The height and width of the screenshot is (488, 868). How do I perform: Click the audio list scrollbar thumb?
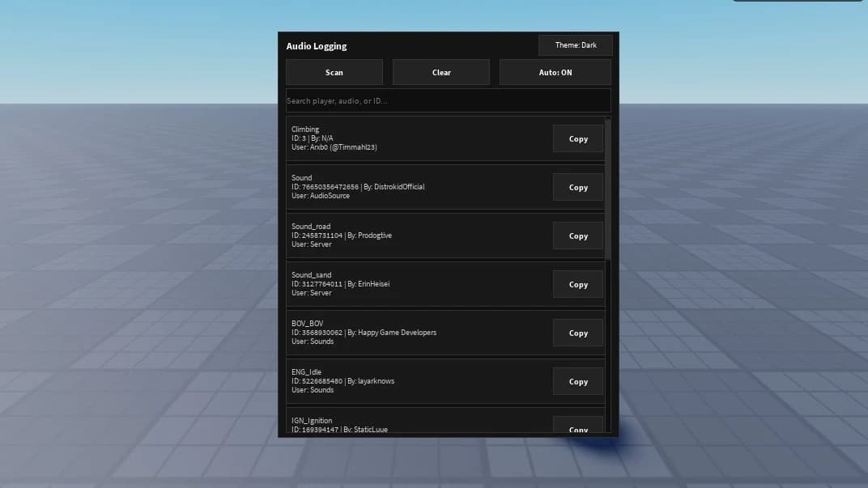click(x=608, y=188)
